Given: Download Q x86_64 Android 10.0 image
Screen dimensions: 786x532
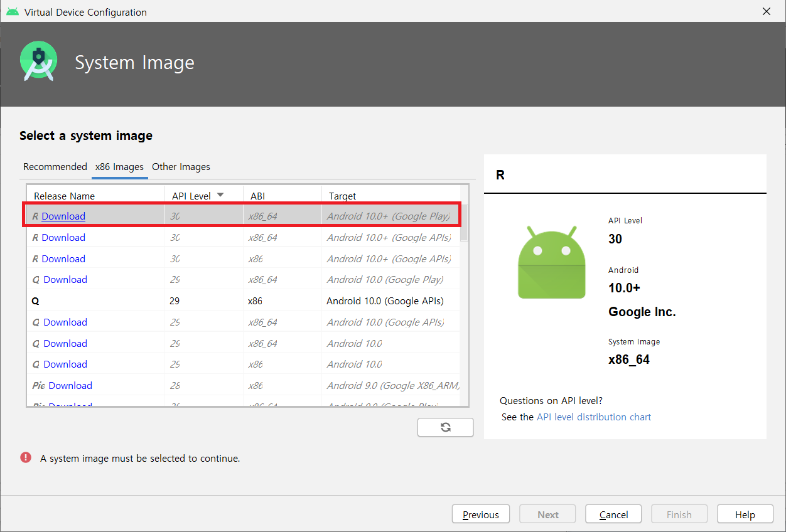Looking at the screenshot, I should [x=65, y=344].
